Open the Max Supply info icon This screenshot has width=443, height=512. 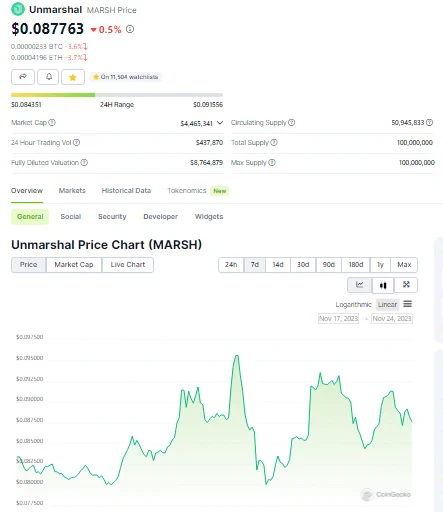(272, 163)
